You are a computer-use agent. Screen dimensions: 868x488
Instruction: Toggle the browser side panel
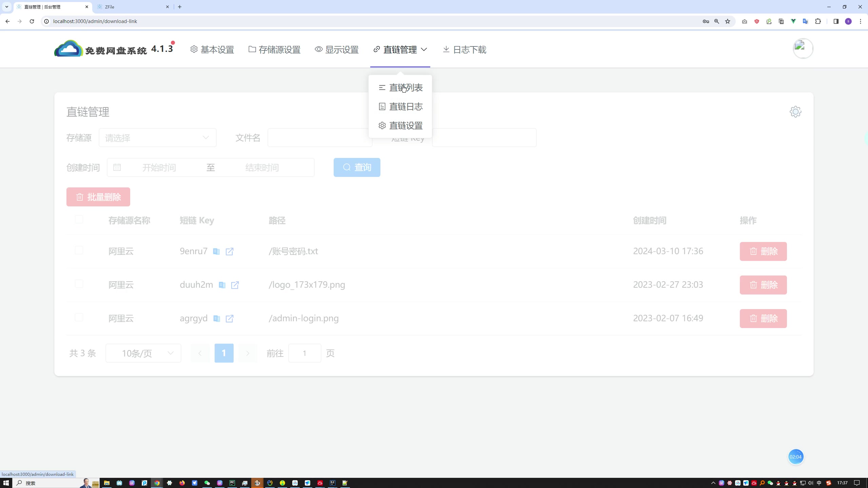coord(836,21)
